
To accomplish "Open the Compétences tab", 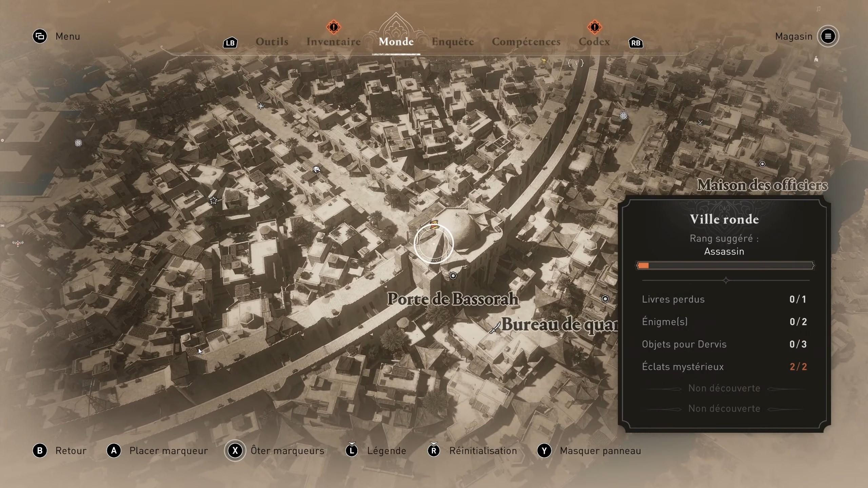I will (526, 42).
